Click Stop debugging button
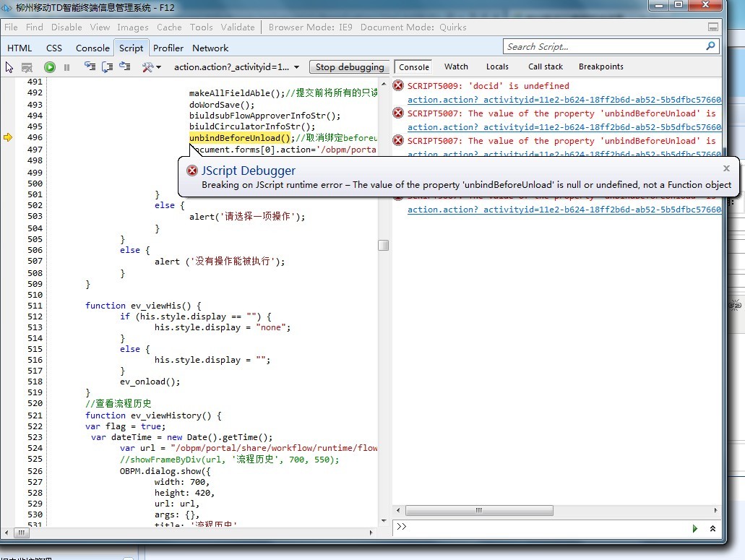The image size is (745, 560). [350, 67]
